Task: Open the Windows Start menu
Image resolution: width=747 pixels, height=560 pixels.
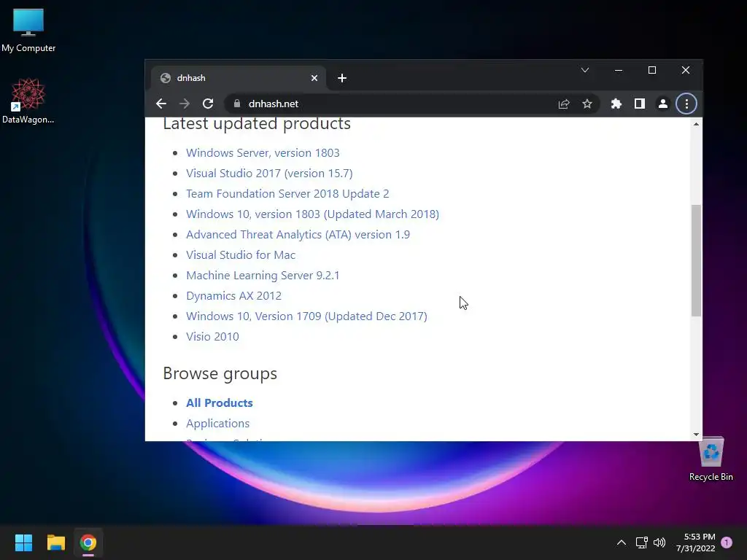Action: 23,542
